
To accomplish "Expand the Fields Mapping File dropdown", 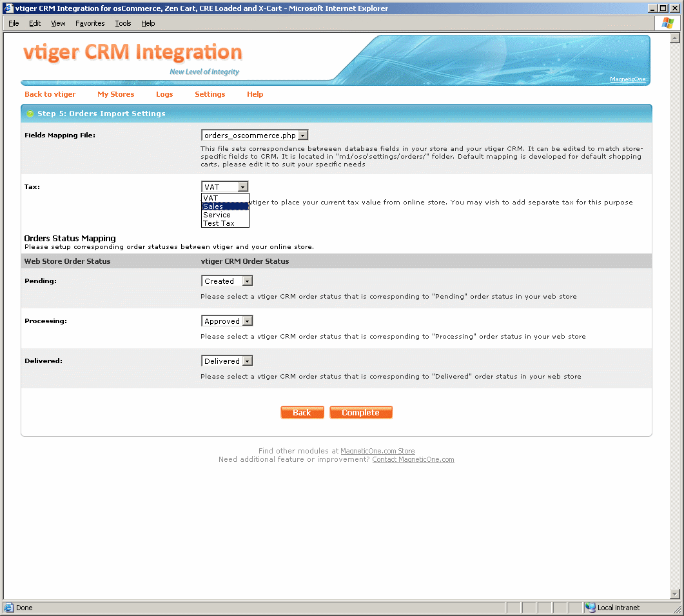I will [x=255, y=135].
